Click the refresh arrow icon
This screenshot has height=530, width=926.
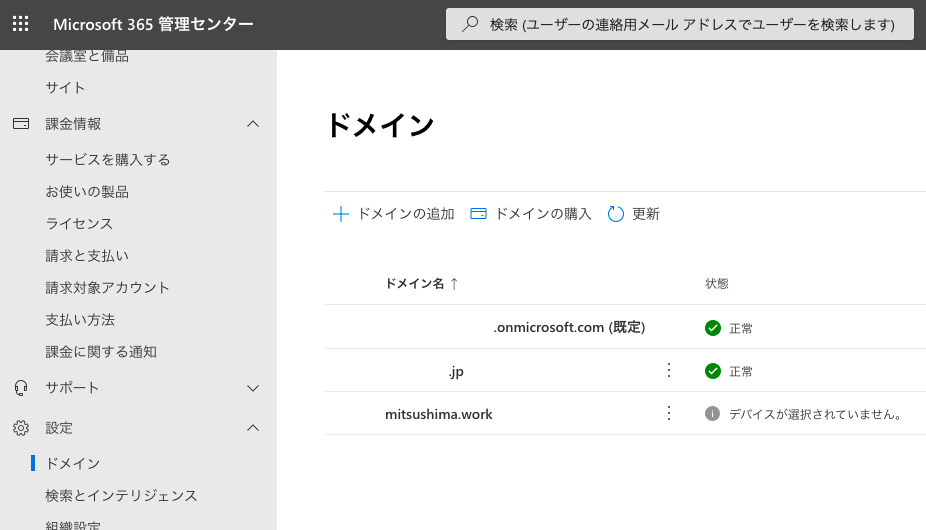click(x=616, y=214)
